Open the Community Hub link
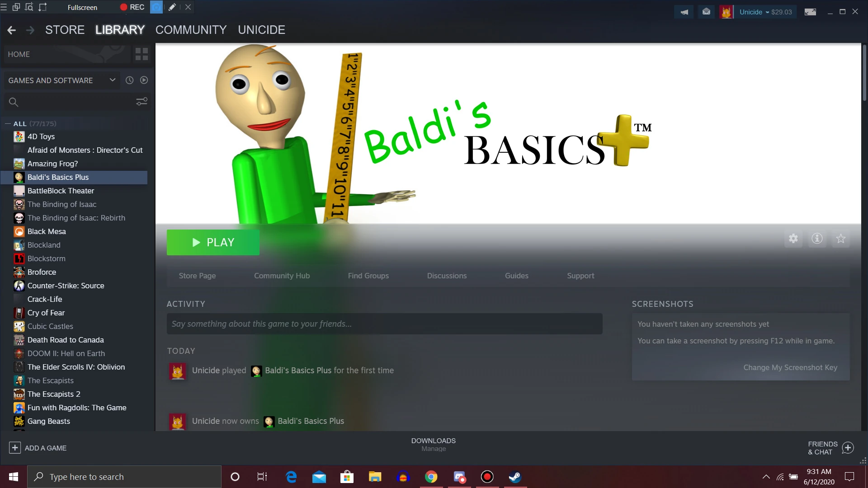Viewport: 868px width, 488px height. (x=282, y=276)
